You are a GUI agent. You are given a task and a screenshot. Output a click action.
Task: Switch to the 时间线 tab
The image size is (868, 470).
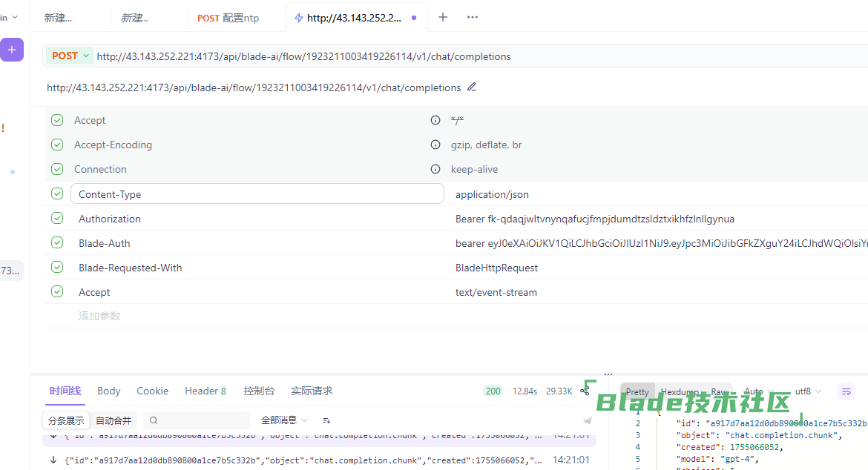pyautogui.click(x=65, y=391)
